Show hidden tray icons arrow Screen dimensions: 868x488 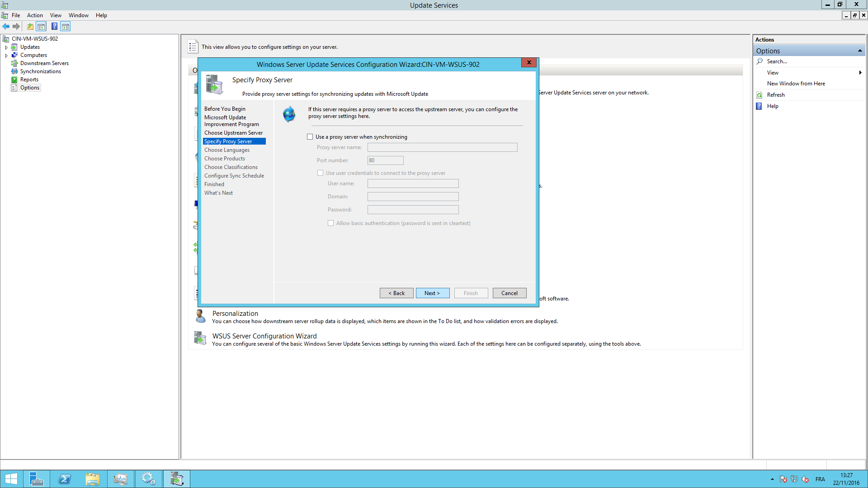pos(772,479)
